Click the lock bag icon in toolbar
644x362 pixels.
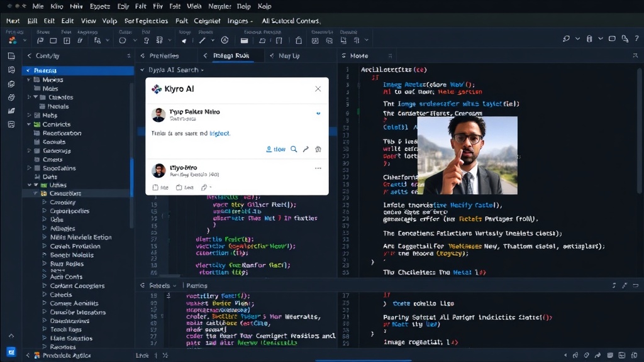click(299, 40)
